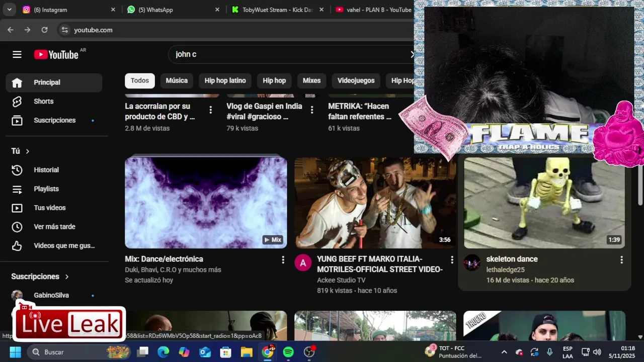Open options for YUNG BEEF video
This screenshot has width=644, height=362.
point(452,260)
